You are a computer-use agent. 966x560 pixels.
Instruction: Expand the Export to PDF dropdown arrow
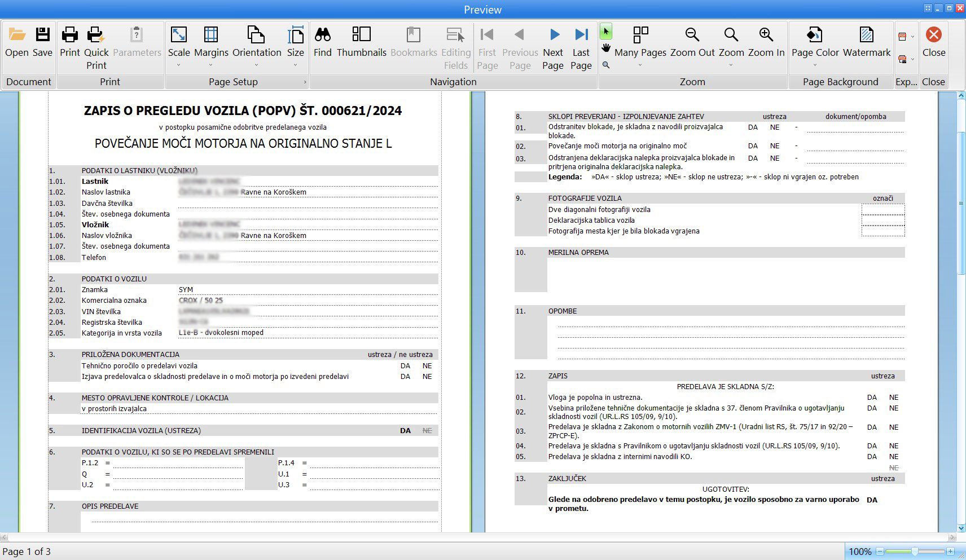coord(912,37)
